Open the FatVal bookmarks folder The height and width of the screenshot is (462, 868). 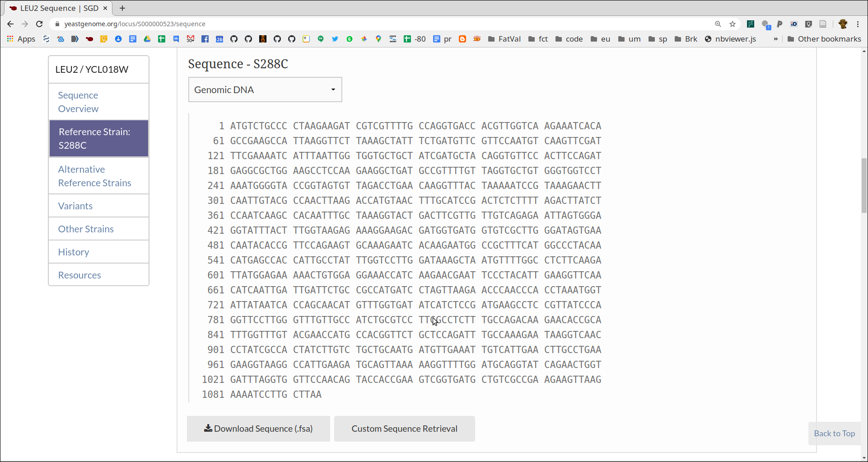(x=504, y=39)
